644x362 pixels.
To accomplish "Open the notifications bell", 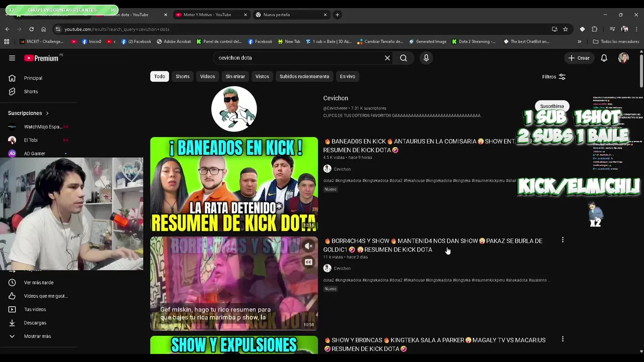I will point(604,58).
